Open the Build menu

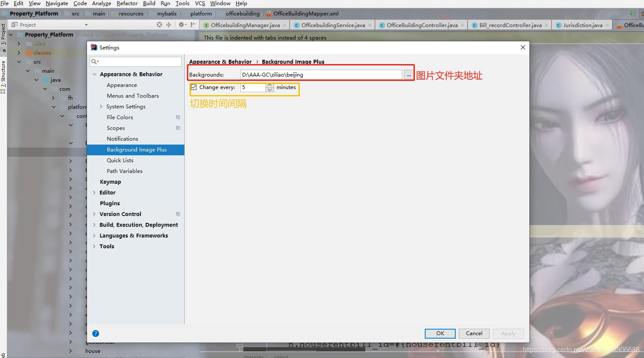pyautogui.click(x=149, y=3)
